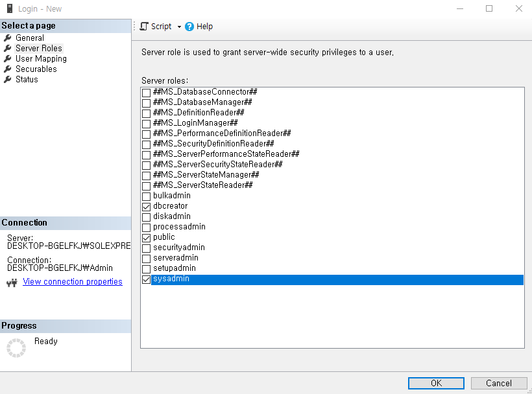Viewport: 532px width, 394px height.
Task: Maximize the Login - New window
Action: 489,8
